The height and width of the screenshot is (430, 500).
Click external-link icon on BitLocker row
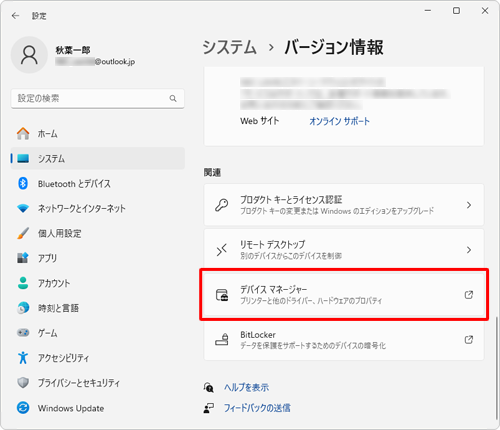[469, 340]
